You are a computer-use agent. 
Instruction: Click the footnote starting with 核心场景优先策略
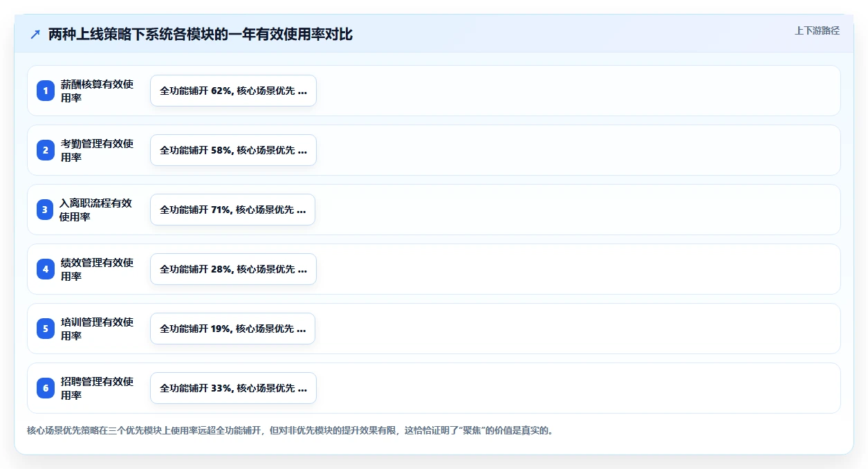click(x=290, y=430)
